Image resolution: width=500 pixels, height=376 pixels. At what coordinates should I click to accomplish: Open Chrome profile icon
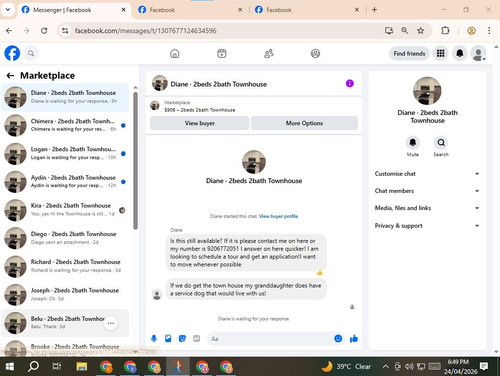point(471,31)
